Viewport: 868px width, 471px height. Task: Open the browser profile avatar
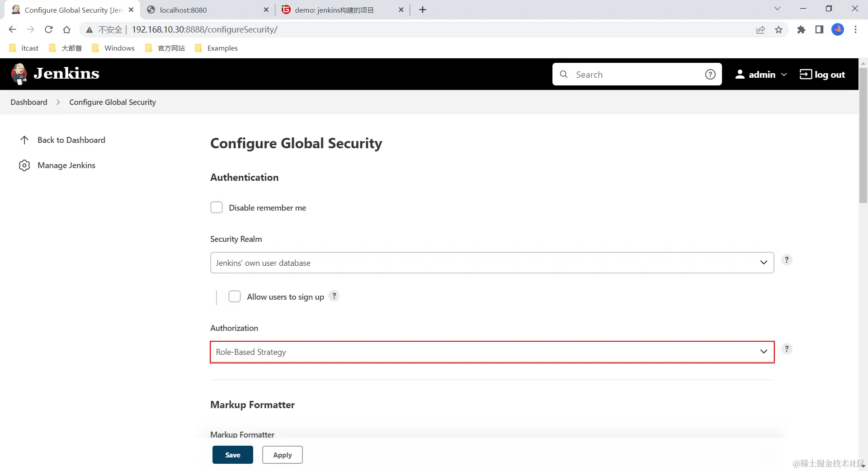[838, 29]
